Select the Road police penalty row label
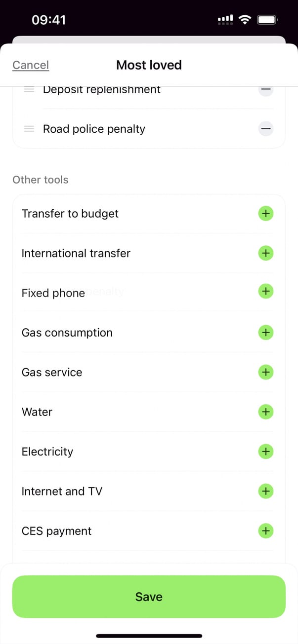Screen dimensions: 298x644 click(x=94, y=129)
